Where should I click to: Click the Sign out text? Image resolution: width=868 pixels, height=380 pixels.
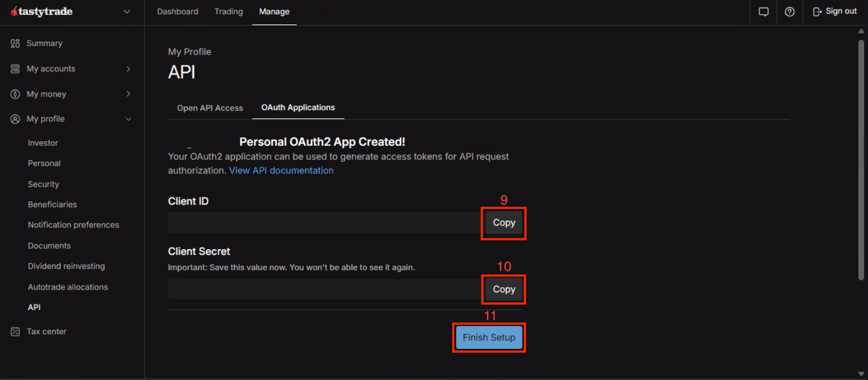tap(841, 11)
